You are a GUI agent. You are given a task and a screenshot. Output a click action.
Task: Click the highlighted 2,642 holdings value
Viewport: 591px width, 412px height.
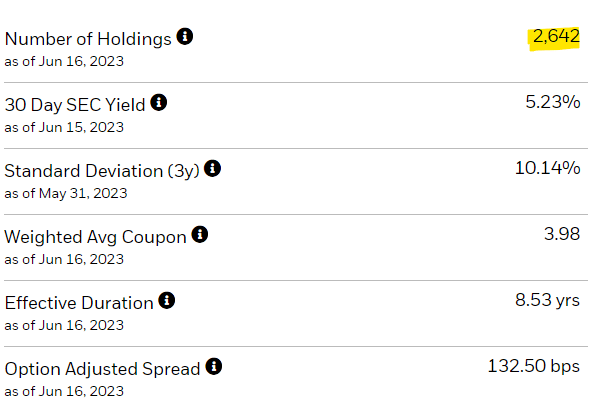(556, 36)
